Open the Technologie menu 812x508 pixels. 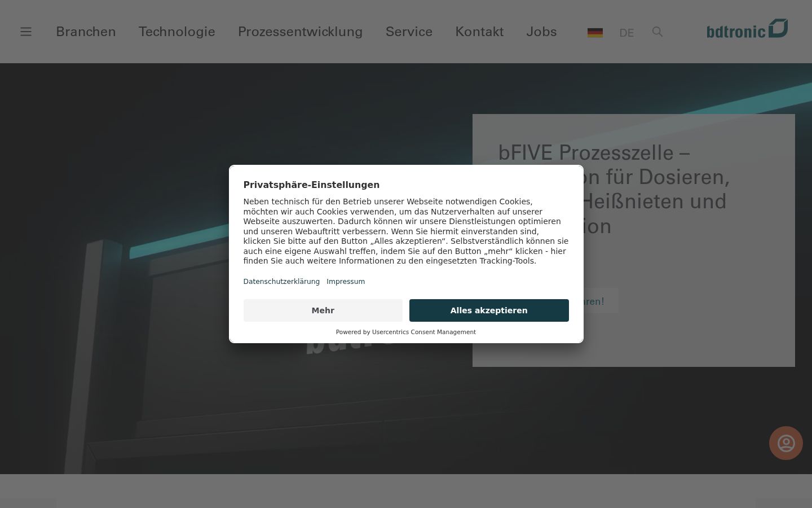[177, 32]
